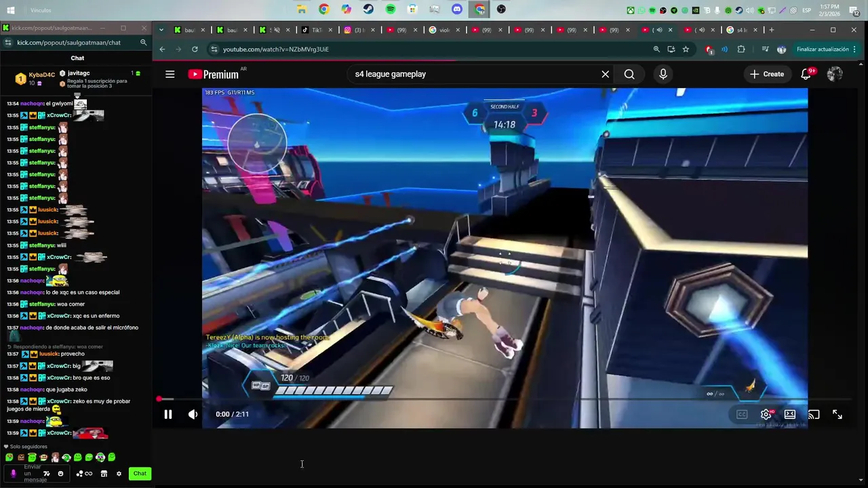Open Discord from the taskbar

click(x=457, y=9)
